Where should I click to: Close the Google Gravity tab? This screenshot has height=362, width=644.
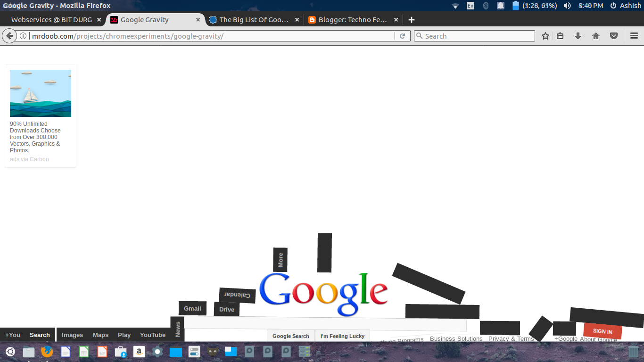point(198,20)
